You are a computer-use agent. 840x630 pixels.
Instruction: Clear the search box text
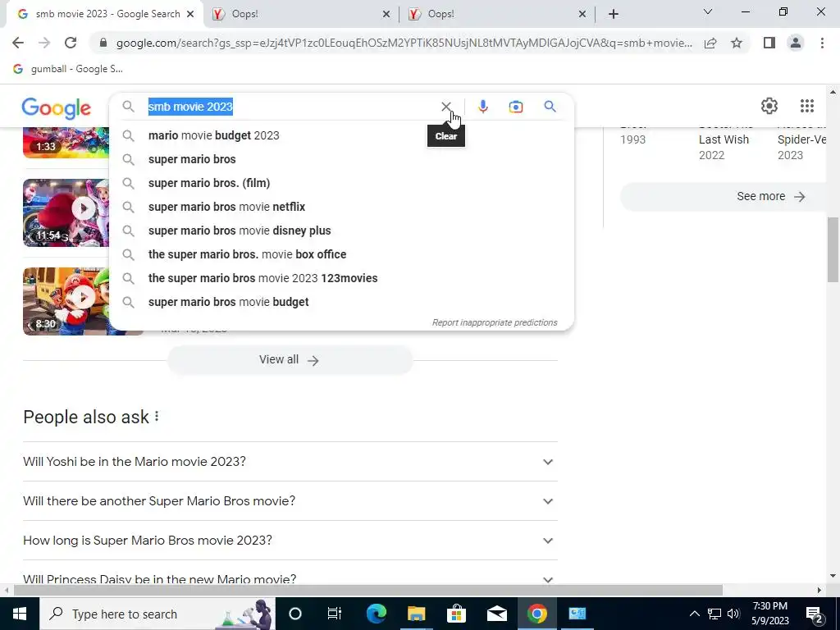point(445,107)
